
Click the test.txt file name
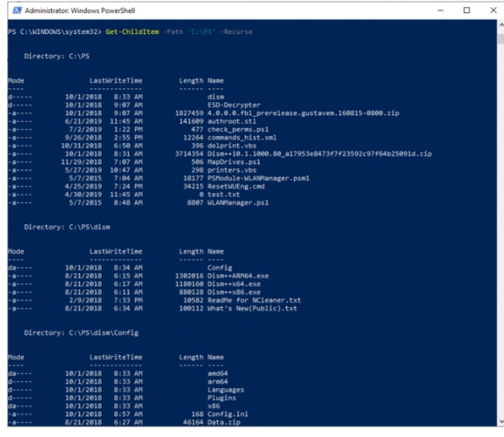pyautogui.click(x=224, y=194)
